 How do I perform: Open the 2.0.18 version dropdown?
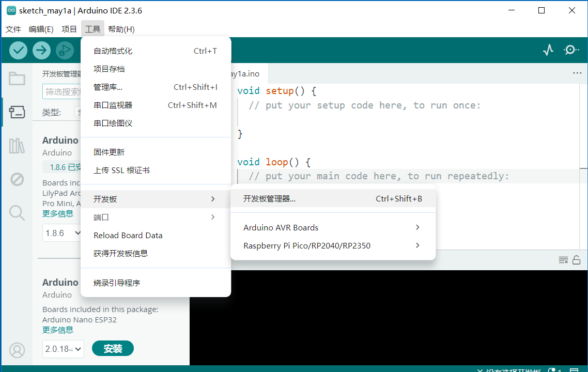[x=63, y=349]
